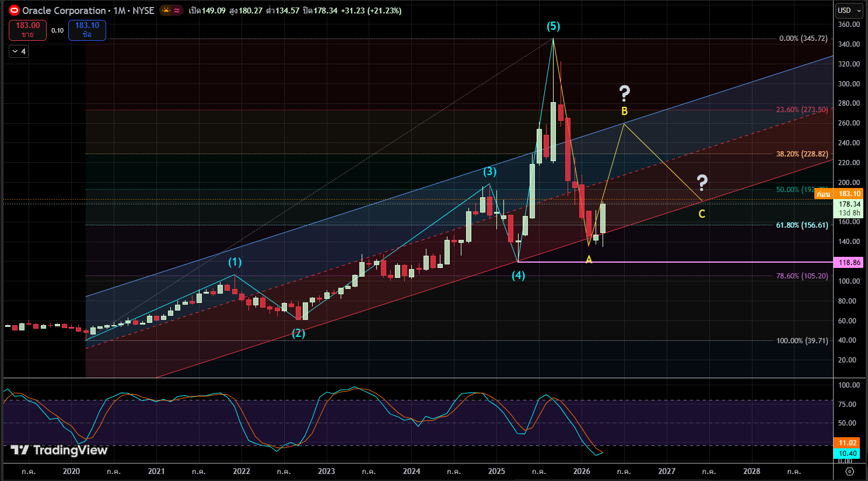
Task: Click the red Oracle logo icon
Action: tap(14, 11)
